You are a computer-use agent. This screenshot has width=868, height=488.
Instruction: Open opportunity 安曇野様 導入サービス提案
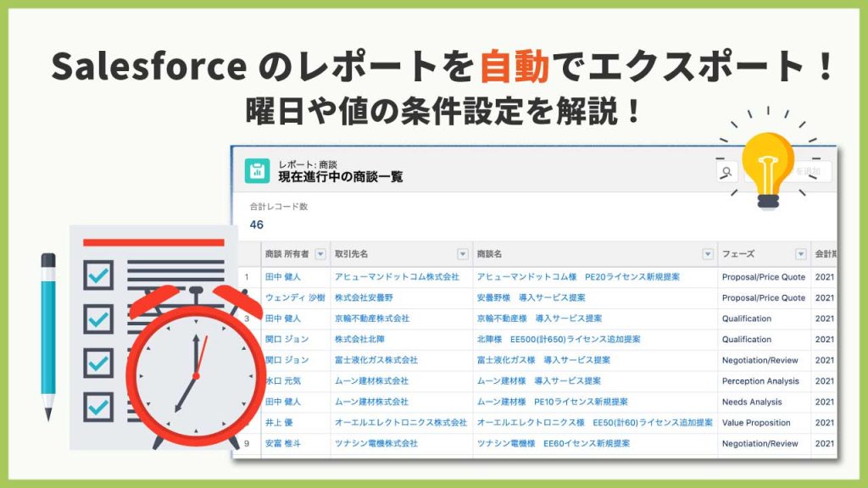(531, 297)
